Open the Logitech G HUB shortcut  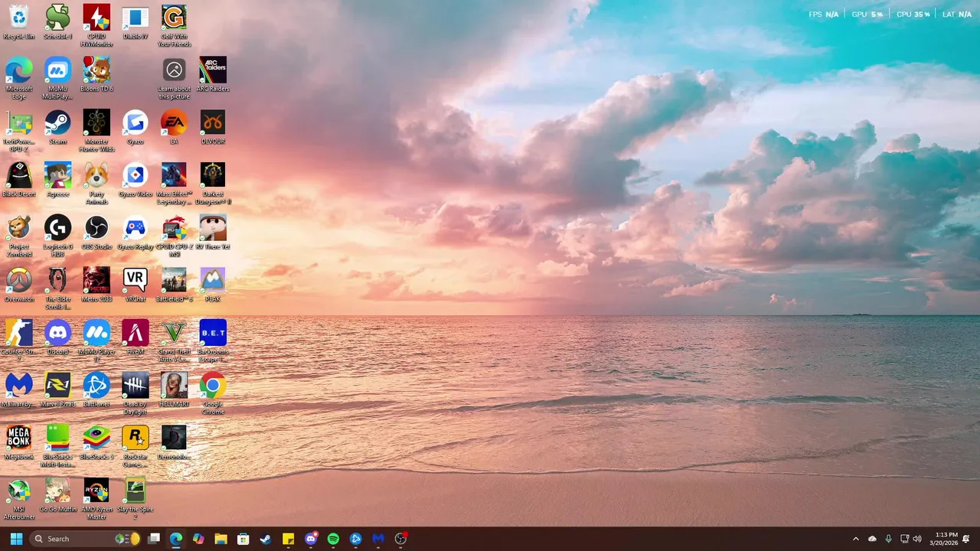pyautogui.click(x=57, y=236)
